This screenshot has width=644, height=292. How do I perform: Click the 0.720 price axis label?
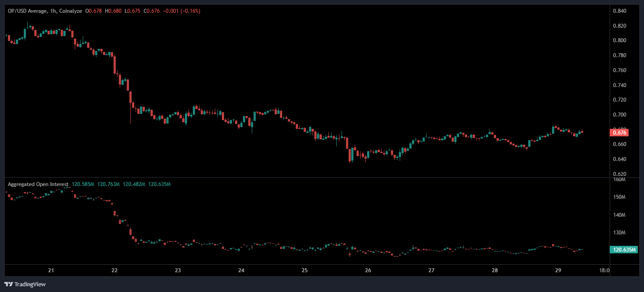[619, 100]
